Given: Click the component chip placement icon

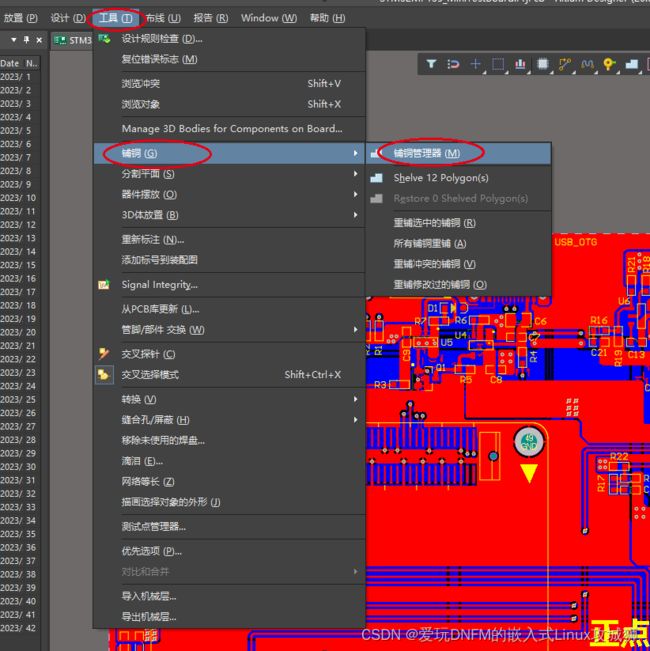Looking at the screenshot, I should [x=542, y=64].
